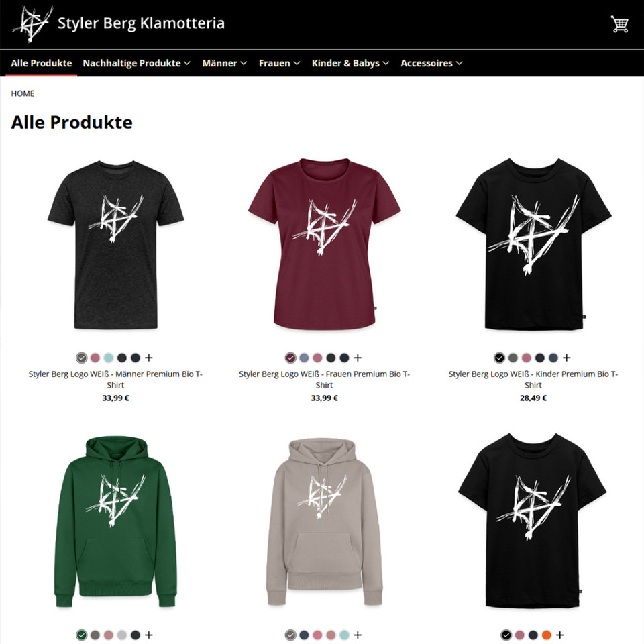
Task: Show more colors for Männer Premium Bio T-Shirt
Action: tap(149, 358)
